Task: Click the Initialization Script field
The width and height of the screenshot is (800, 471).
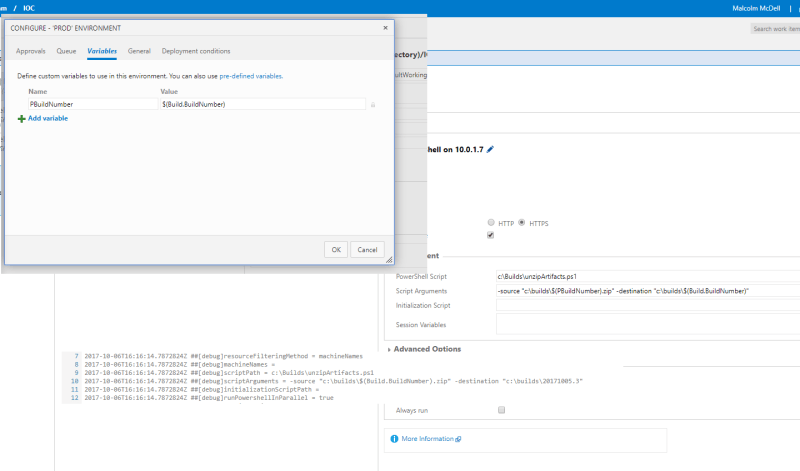Action: pyautogui.click(x=648, y=305)
